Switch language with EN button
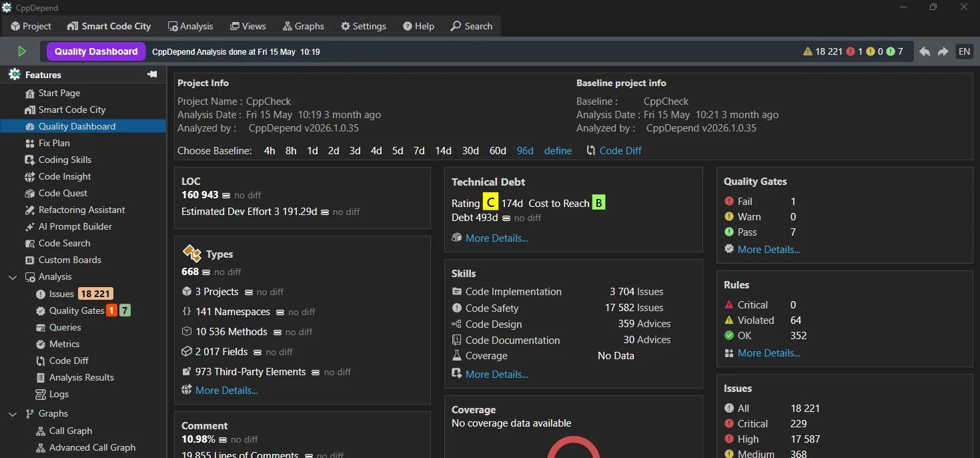 tap(964, 51)
